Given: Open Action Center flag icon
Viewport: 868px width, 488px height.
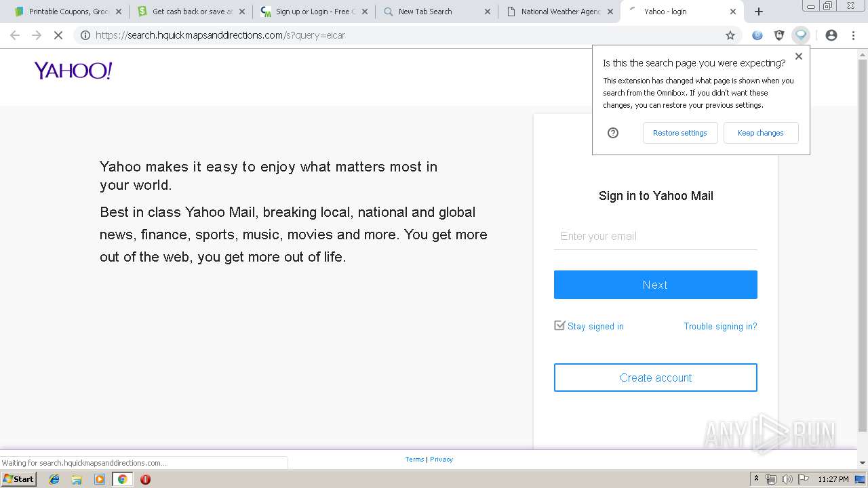Looking at the screenshot, I should (803, 479).
